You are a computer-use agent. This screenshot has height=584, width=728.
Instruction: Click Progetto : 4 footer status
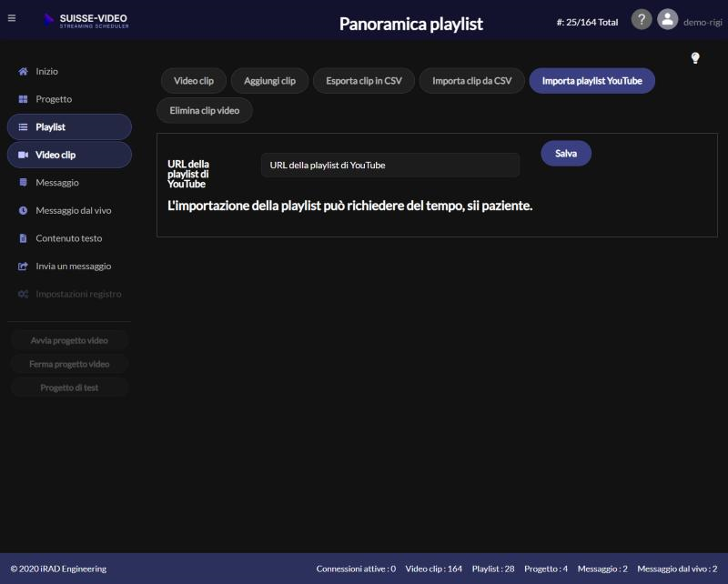546,569
